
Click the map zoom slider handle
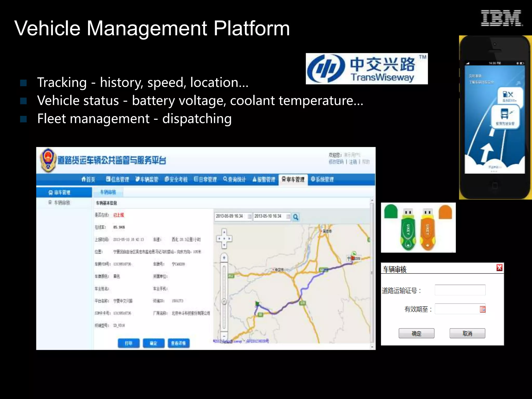coord(224,302)
